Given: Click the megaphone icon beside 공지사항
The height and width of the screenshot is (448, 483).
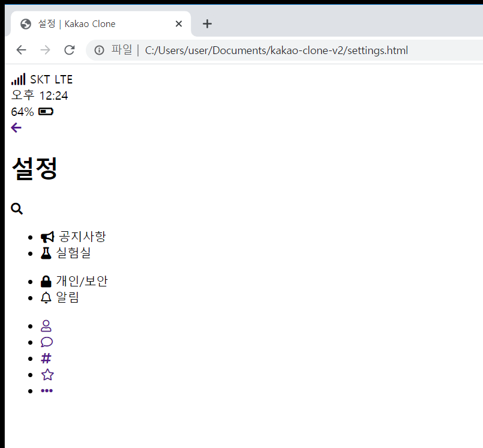Looking at the screenshot, I should pos(47,237).
